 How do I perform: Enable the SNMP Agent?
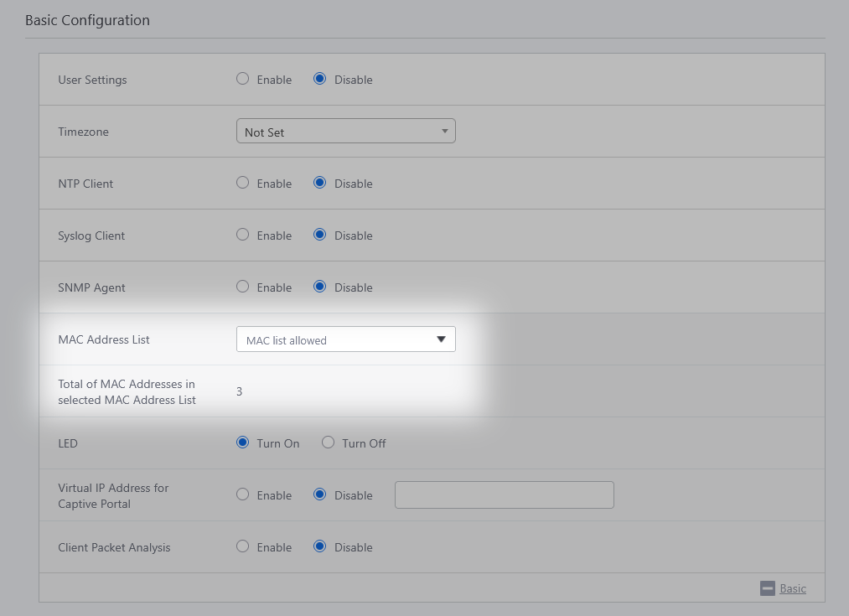point(243,287)
